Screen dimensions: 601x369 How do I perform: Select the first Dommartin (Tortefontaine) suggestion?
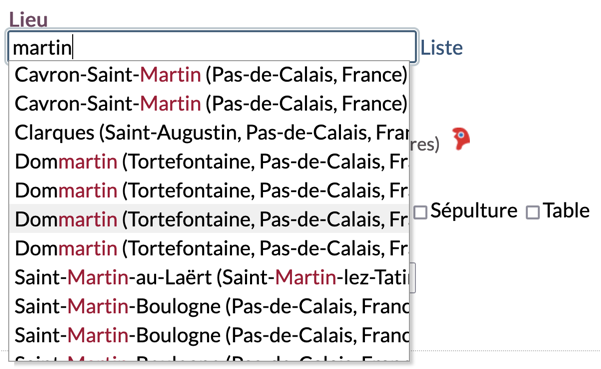tap(209, 161)
